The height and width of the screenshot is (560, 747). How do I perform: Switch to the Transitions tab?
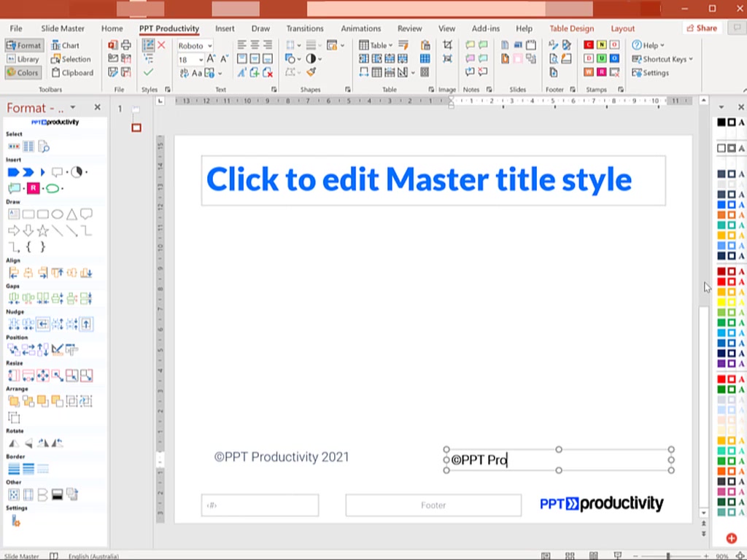tap(305, 28)
